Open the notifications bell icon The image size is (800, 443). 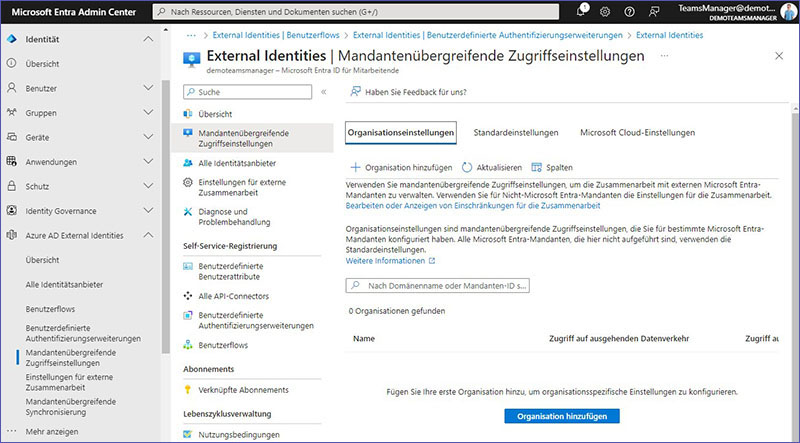581,11
